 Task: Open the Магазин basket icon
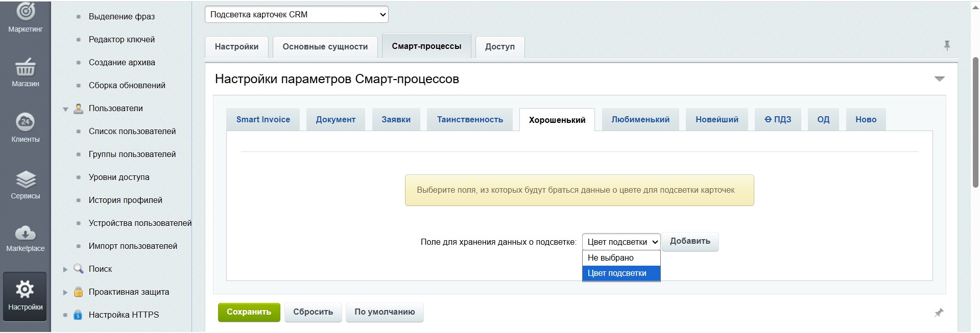[x=25, y=67]
